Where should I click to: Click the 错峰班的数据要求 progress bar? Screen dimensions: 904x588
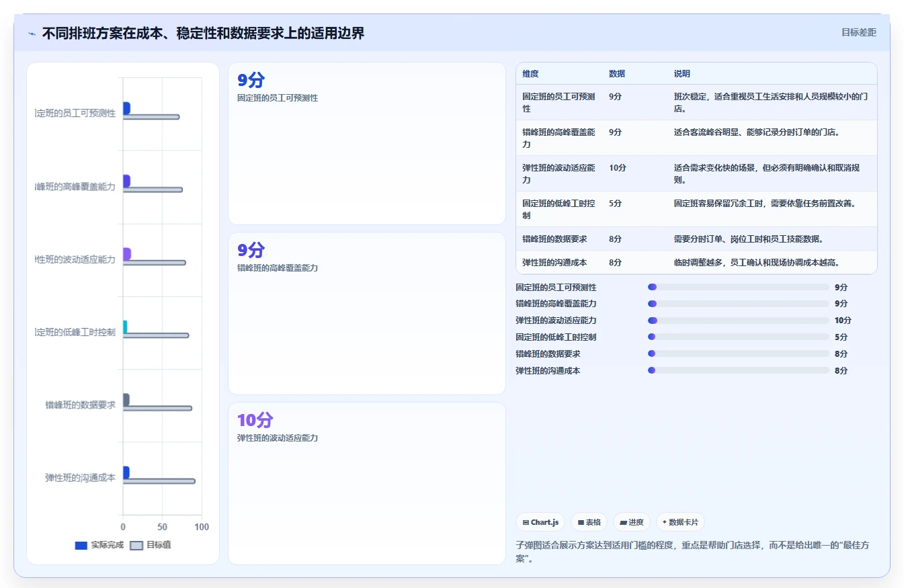click(x=739, y=353)
